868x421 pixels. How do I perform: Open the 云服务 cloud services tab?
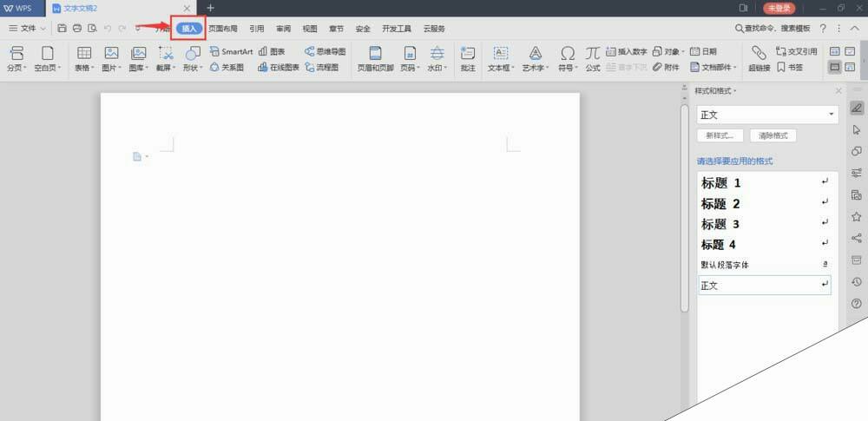tap(434, 29)
